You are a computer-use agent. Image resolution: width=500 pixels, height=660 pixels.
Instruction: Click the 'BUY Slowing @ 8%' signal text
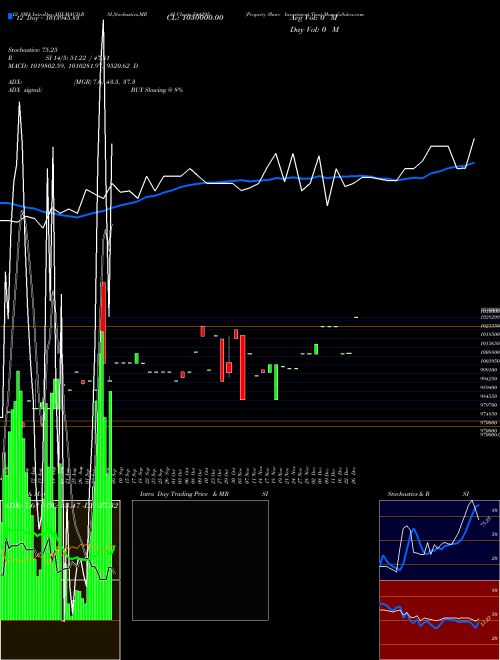[x=157, y=90]
